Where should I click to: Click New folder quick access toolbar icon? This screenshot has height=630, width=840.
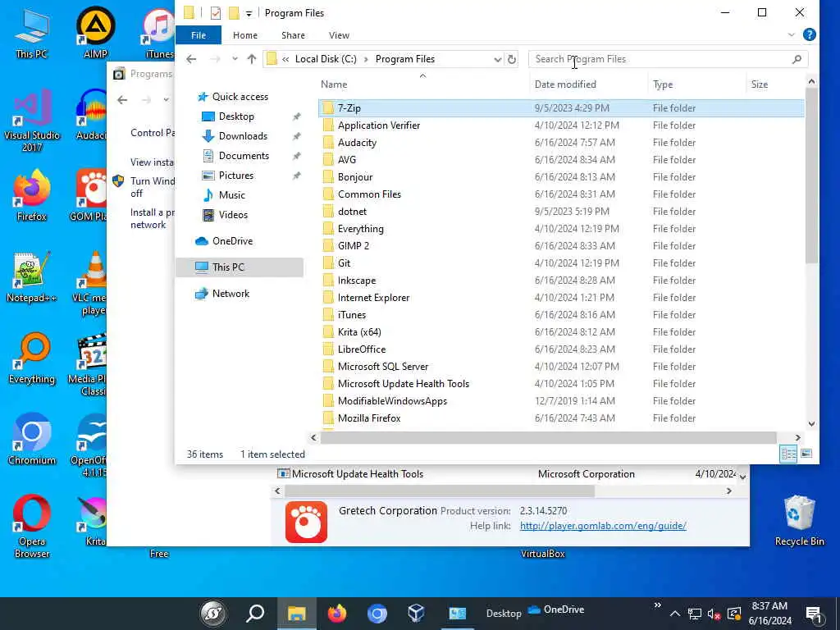click(x=234, y=13)
